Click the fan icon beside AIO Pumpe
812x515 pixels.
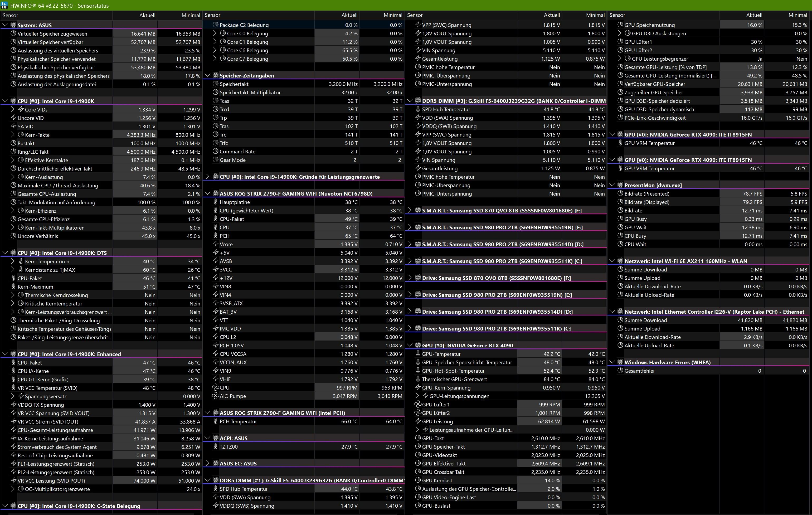(216, 396)
